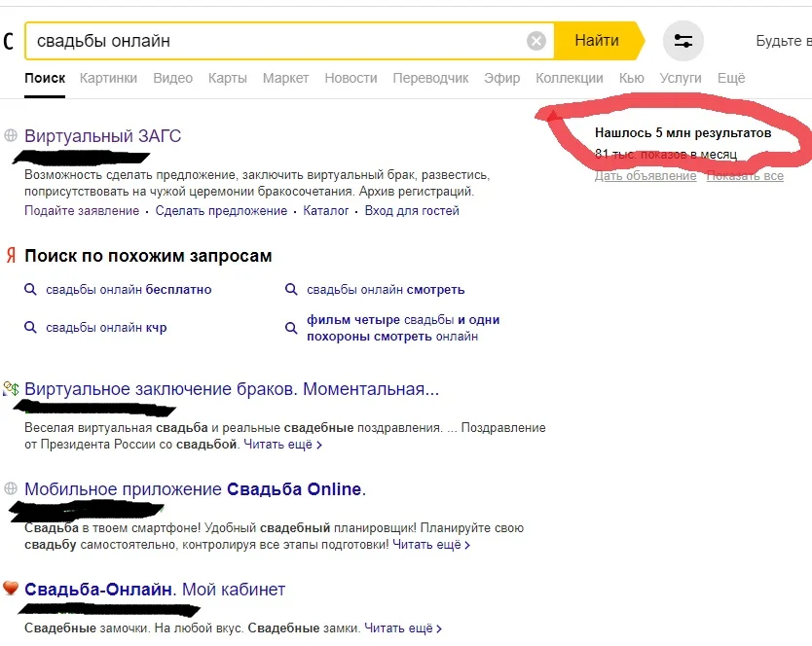Open the Новости tab

[x=351, y=78]
